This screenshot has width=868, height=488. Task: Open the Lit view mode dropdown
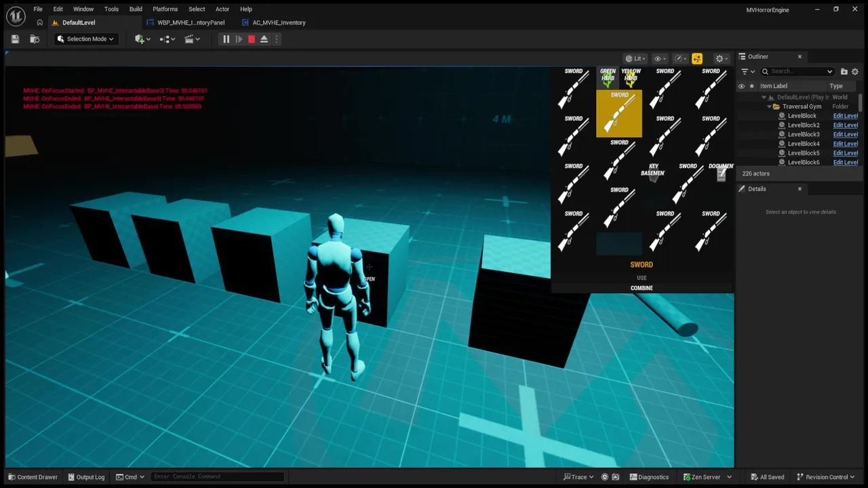click(636, 58)
